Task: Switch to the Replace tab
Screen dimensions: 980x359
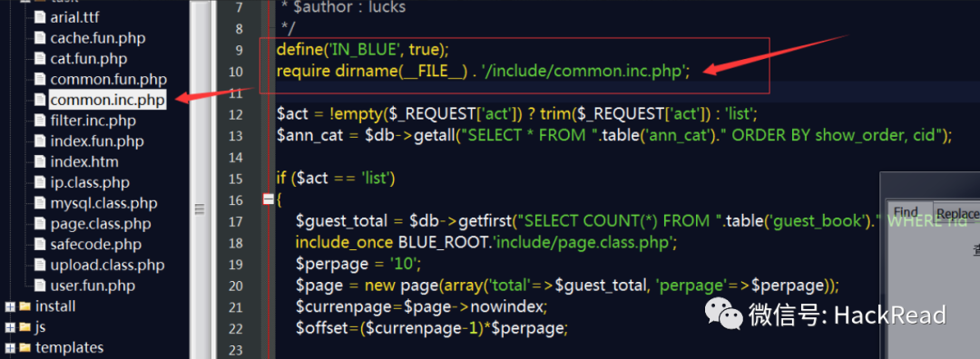Action: (x=958, y=213)
